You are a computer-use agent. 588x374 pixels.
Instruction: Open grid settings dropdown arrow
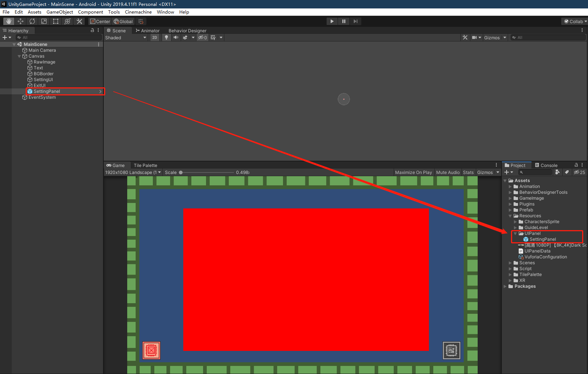click(x=221, y=37)
